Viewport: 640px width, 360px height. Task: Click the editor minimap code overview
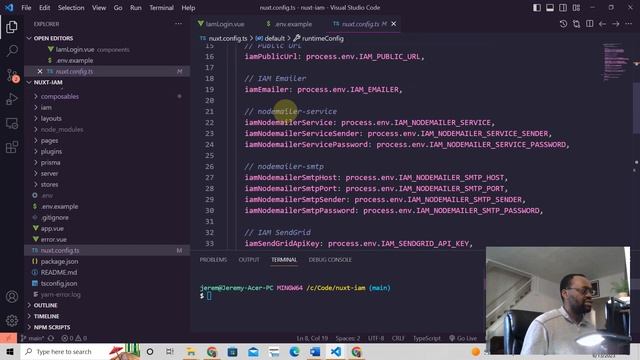point(616,61)
